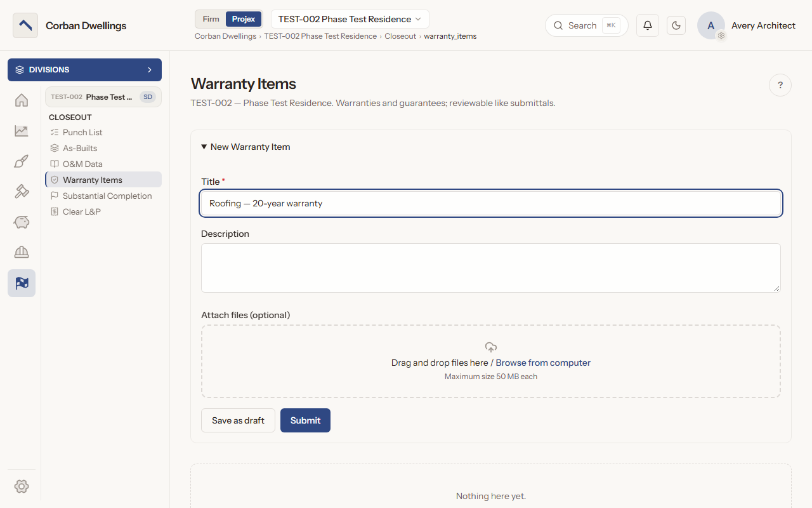The height and width of the screenshot is (508, 812).
Task: Open the line chart icon in the rail
Action: (x=22, y=131)
